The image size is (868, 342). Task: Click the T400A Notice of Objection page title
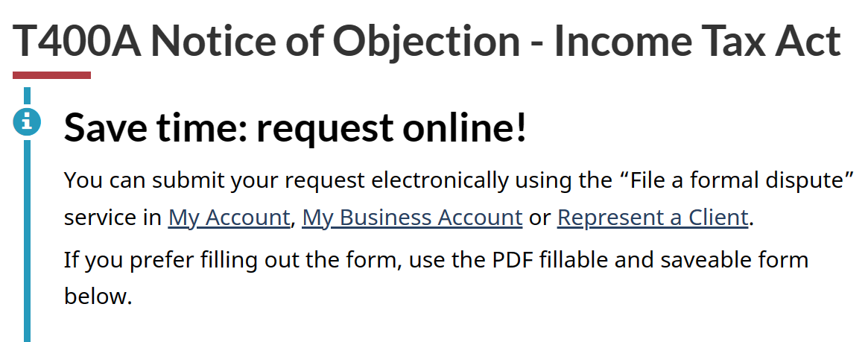pyautogui.click(x=427, y=42)
